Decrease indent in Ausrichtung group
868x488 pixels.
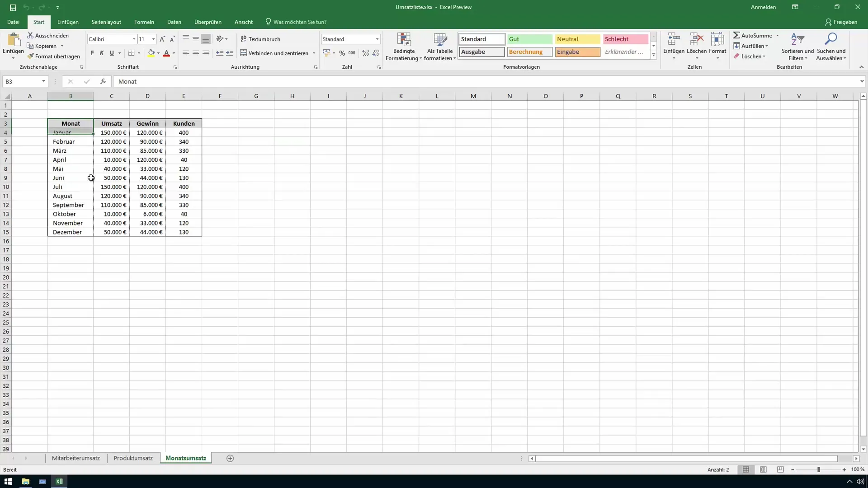coord(220,53)
